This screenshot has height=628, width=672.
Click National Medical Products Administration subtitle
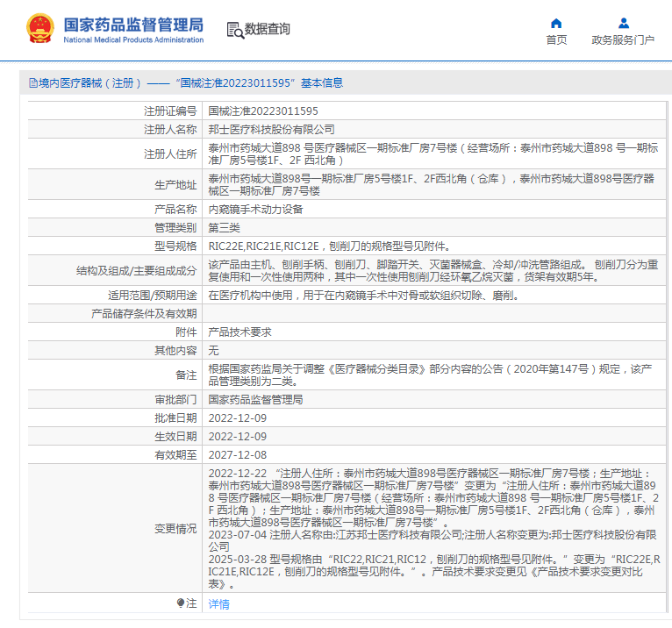(133, 39)
